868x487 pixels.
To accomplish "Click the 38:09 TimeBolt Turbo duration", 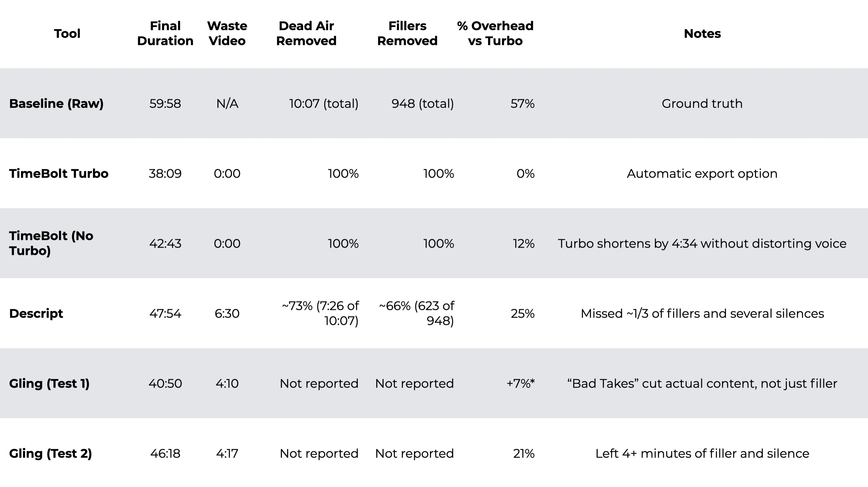I will [165, 173].
